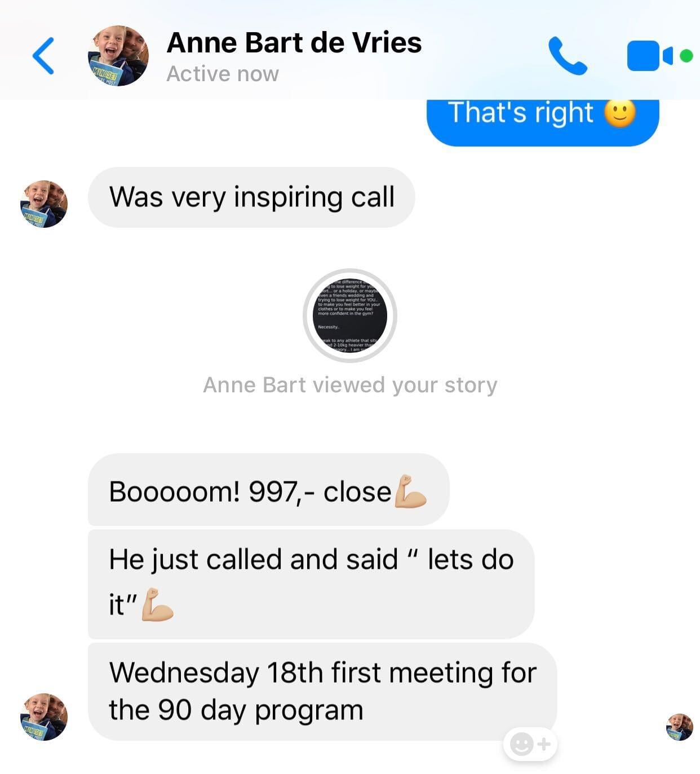The width and height of the screenshot is (700, 774).
Task: Open the add-reaction emoji icon
Action: coord(530,744)
